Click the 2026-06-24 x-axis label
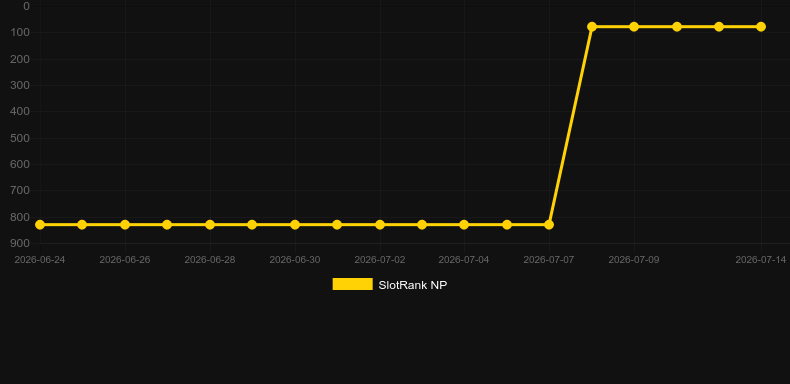The width and height of the screenshot is (790, 384). click(40, 260)
